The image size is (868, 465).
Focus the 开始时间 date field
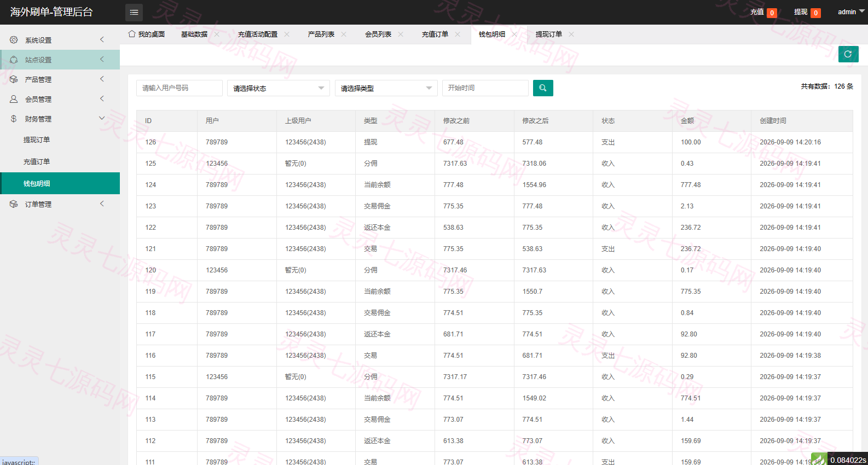pos(485,88)
